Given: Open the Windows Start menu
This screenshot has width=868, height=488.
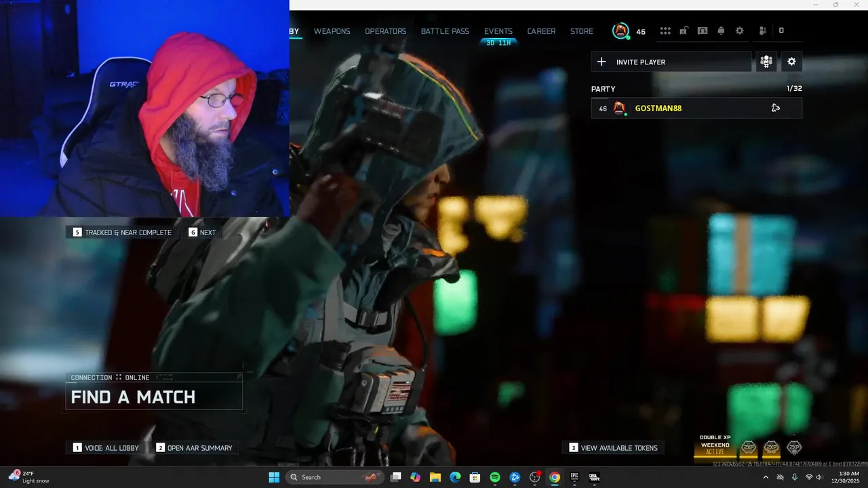Looking at the screenshot, I should tap(274, 477).
